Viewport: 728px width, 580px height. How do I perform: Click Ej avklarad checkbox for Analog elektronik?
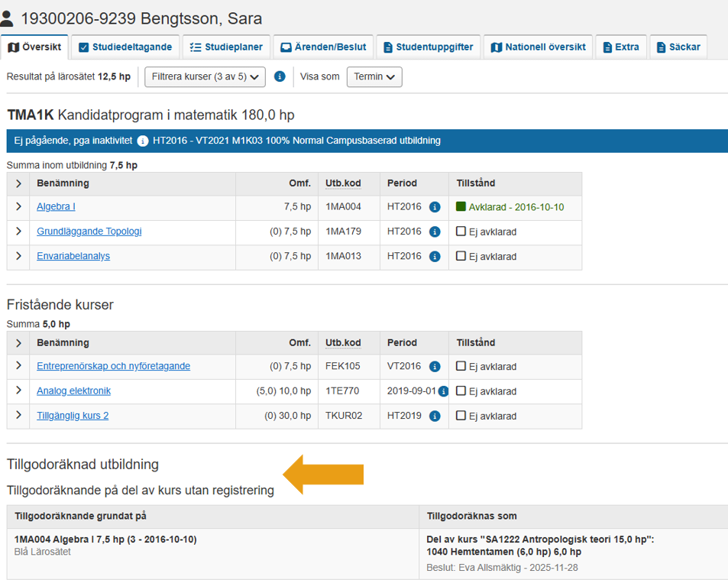[x=461, y=391]
